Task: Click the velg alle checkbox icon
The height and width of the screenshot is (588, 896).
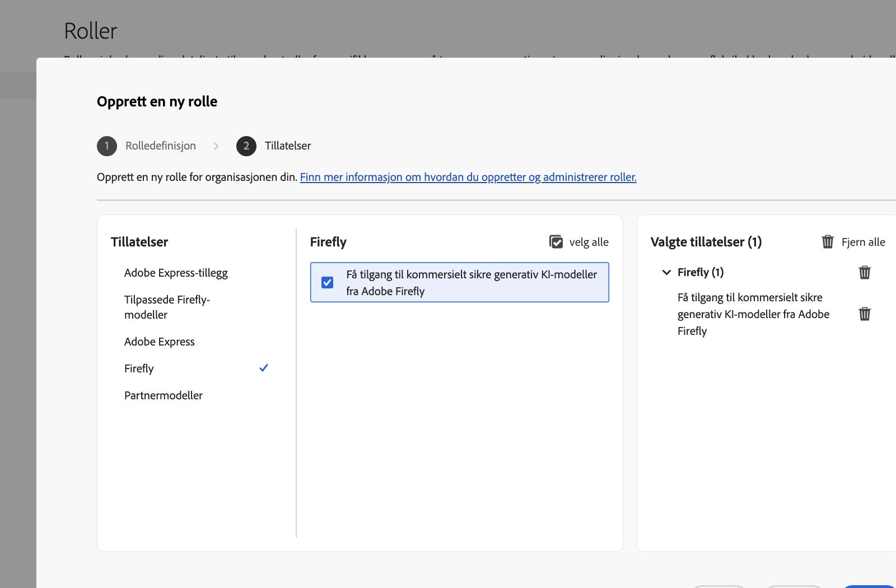Action: pos(556,242)
